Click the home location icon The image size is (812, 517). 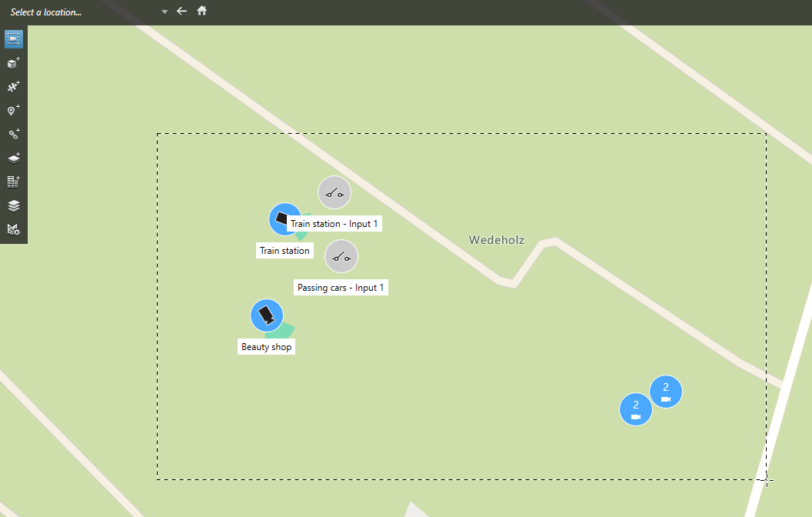(201, 12)
